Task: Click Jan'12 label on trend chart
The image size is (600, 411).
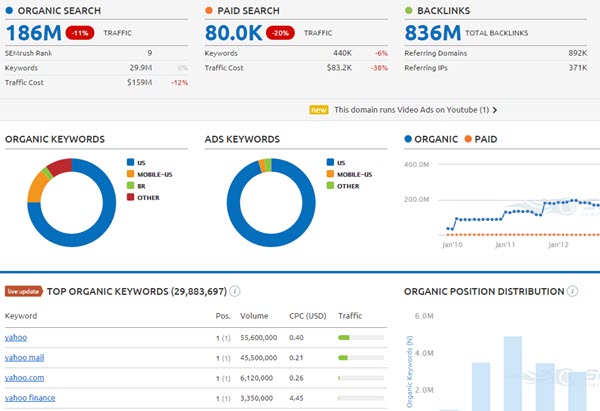Action: 558,245
